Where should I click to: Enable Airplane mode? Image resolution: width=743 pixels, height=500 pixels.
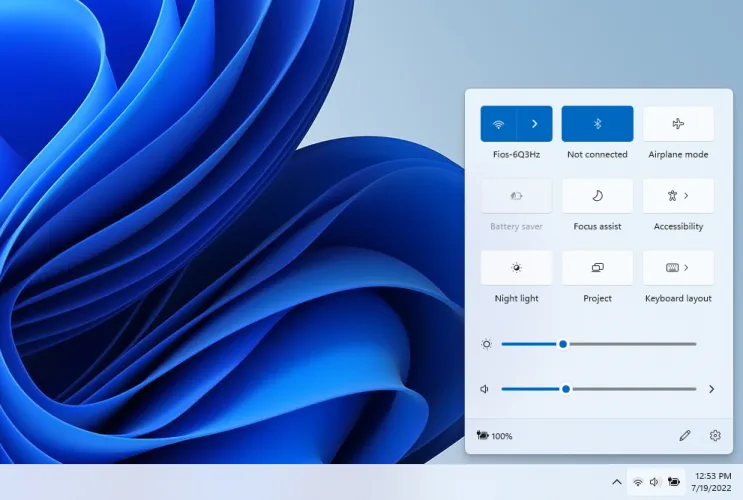click(x=678, y=124)
